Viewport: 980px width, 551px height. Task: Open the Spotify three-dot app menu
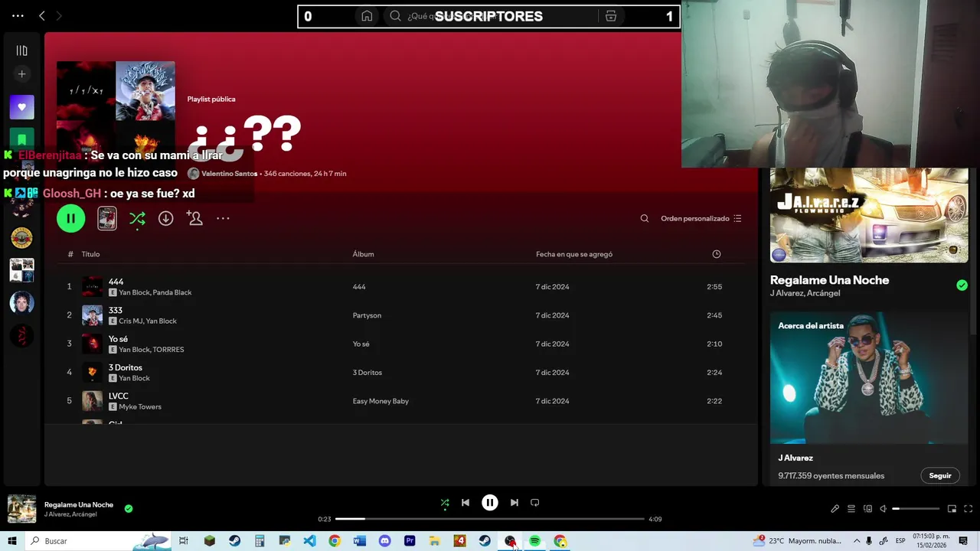(18, 16)
